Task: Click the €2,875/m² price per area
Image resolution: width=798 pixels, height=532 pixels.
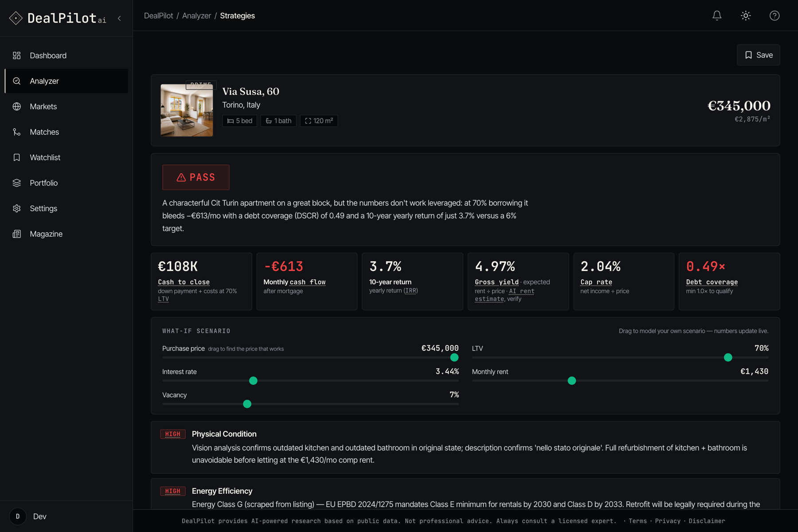Action: tap(752, 119)
